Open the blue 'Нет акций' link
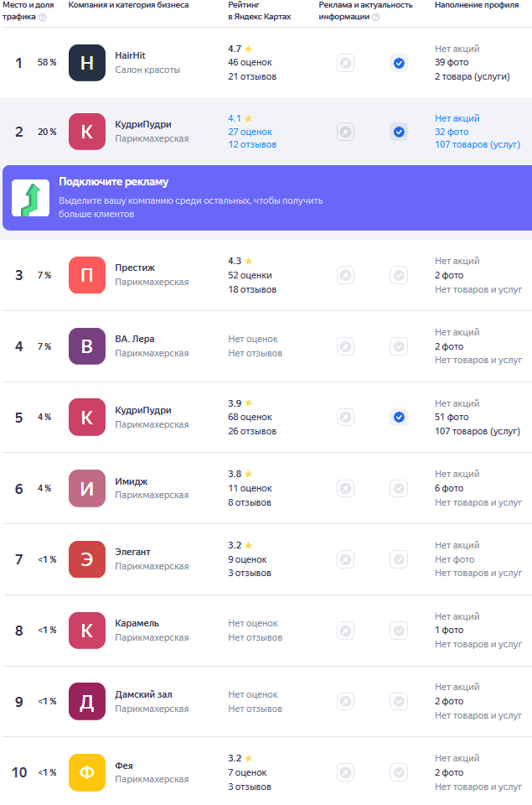 click(x=457, y=118)
